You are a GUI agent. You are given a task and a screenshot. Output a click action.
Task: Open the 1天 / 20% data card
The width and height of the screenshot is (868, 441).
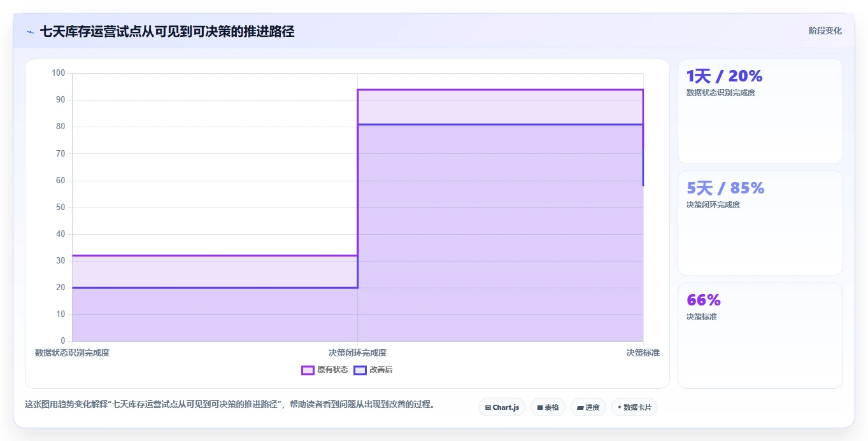pyautogui.click(x=760, y=111)
